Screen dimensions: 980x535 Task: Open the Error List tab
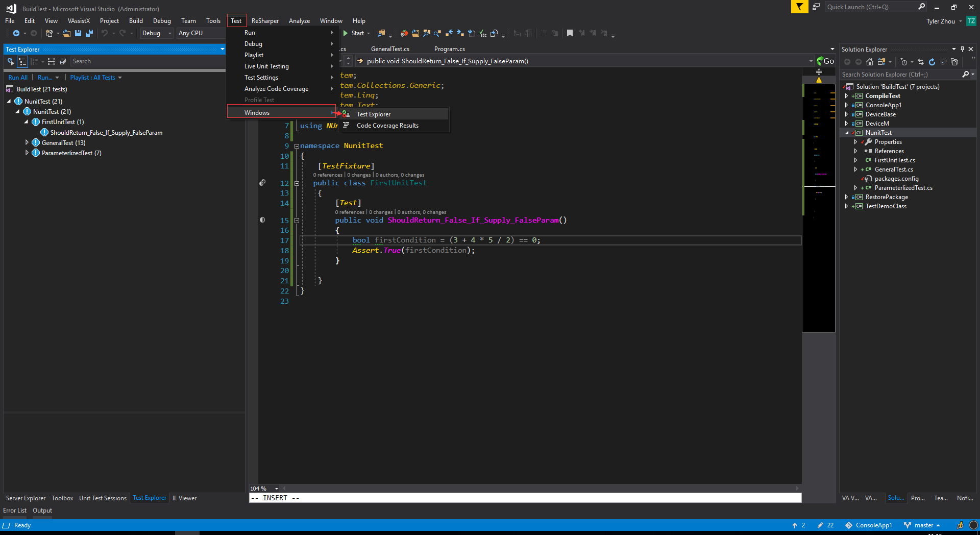pos(15,510)
